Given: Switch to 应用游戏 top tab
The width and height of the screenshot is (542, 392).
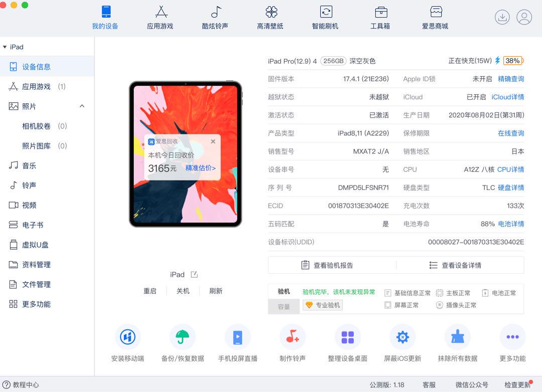Looking at the screenshot, I should tap(160, 18).
